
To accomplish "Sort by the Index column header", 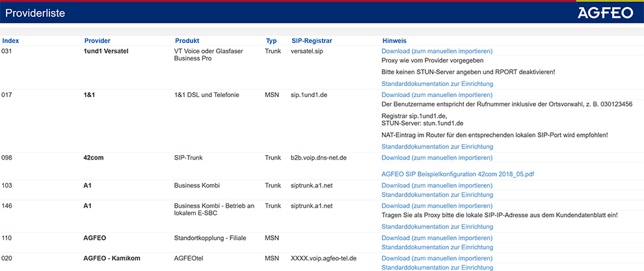I will [10, 41].
